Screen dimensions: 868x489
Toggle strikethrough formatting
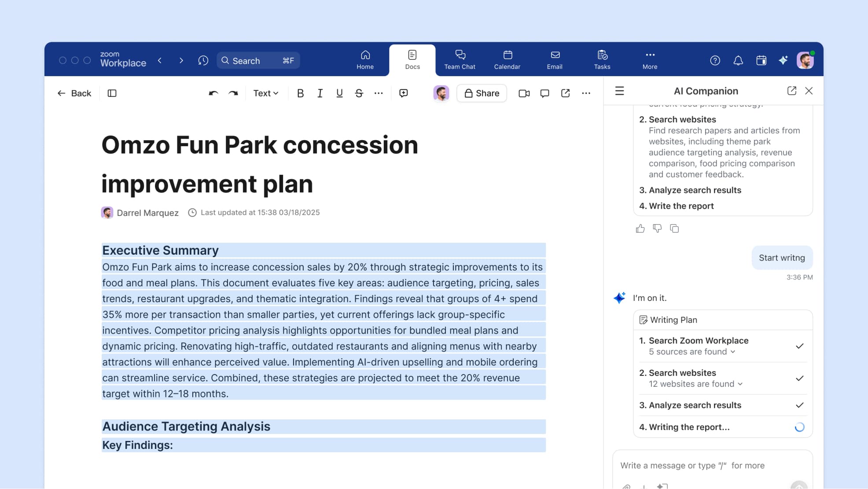coord(359,93)
